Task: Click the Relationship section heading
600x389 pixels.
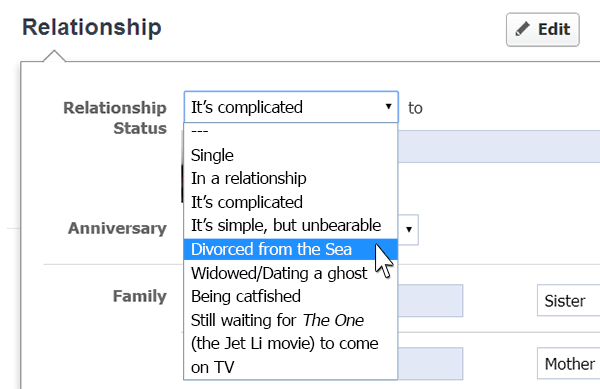Action: (x=92, y=27)
